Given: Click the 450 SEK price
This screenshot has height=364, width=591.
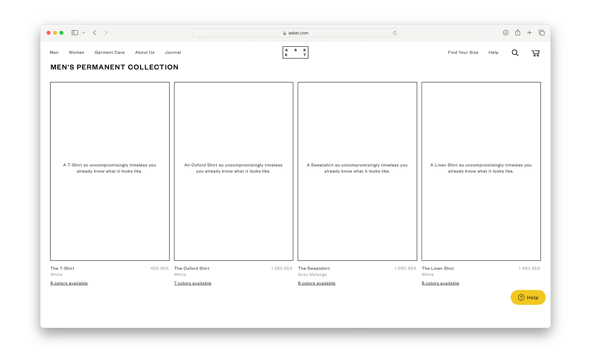Looking at the screenshot, I should [x=160, y=268].
